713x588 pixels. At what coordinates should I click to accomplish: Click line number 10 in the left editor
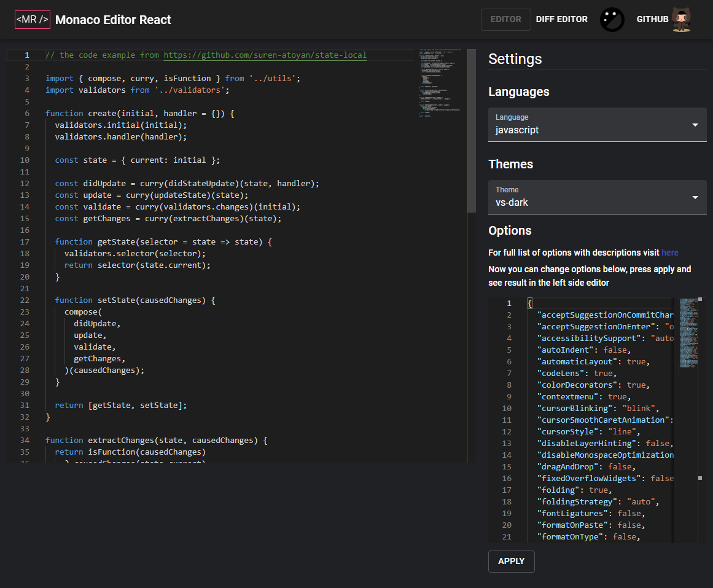tap(25, 160)
